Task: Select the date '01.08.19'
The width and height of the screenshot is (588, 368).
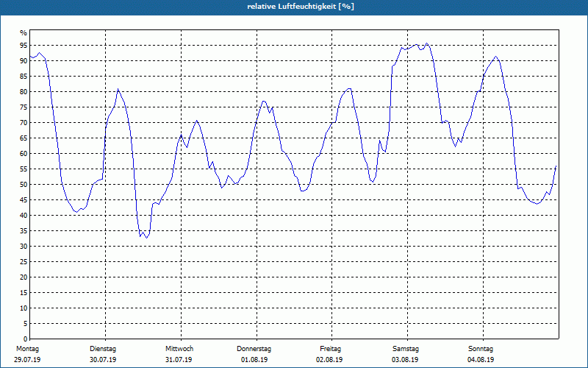Action: pos(254,360)
